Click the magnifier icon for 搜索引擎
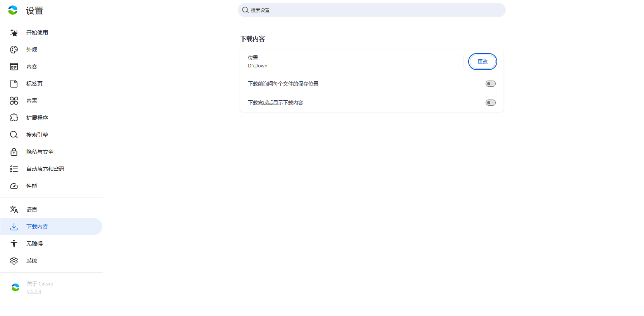This screenshot has height=316, width=644. [x=14, y=135]
